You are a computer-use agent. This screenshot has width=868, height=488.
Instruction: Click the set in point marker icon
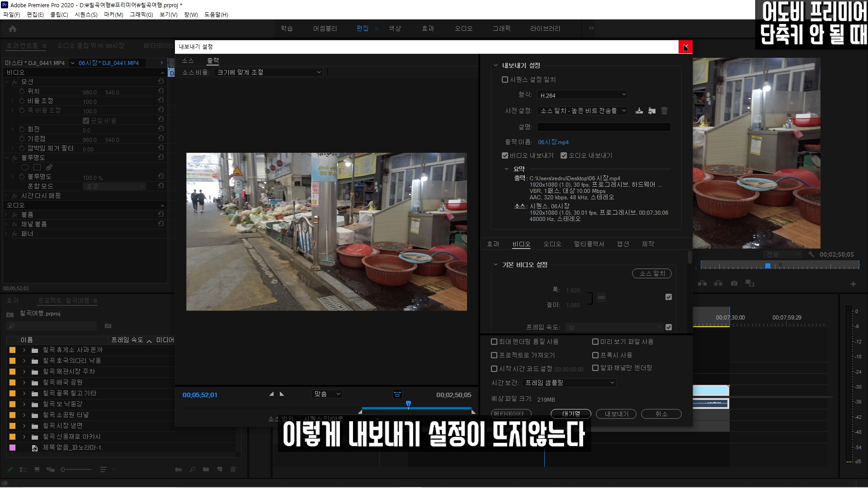(x=271, y=394)
